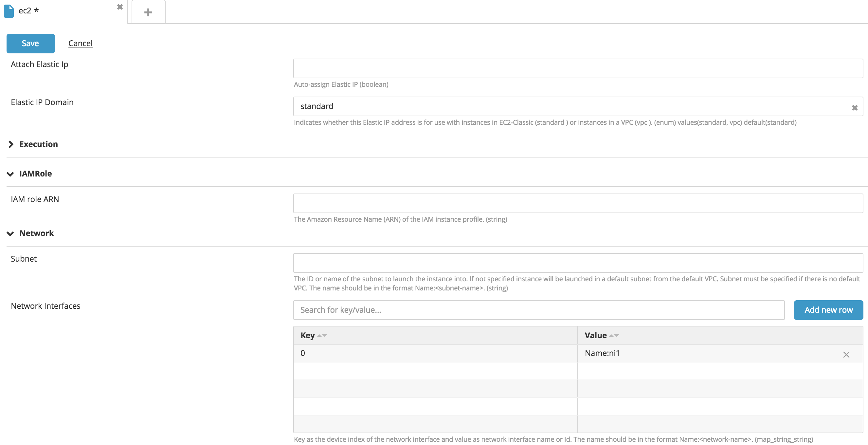
Task: Click the Cancel link
Action: pos(80,44)
